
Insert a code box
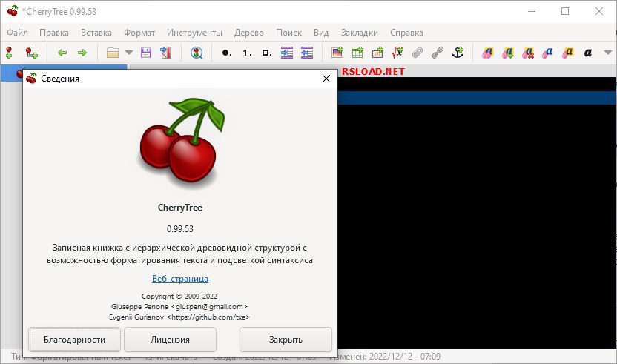377,53
